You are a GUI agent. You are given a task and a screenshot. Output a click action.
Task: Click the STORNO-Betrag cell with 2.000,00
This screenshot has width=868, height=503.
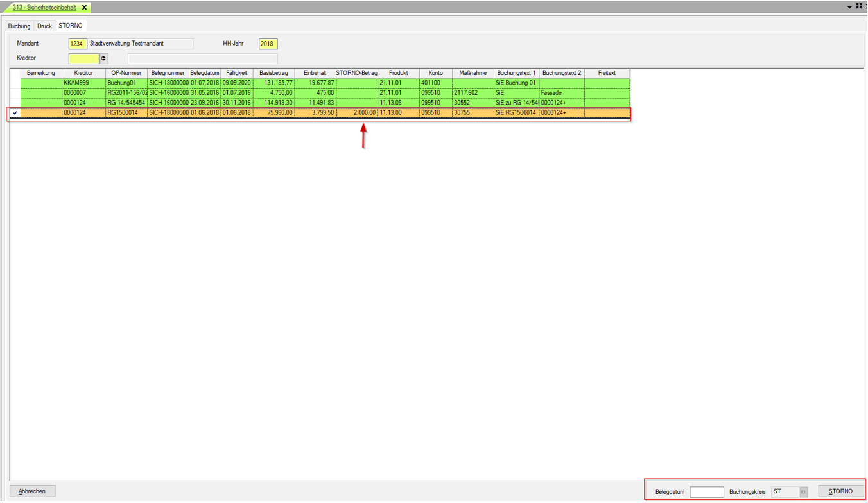357,113
